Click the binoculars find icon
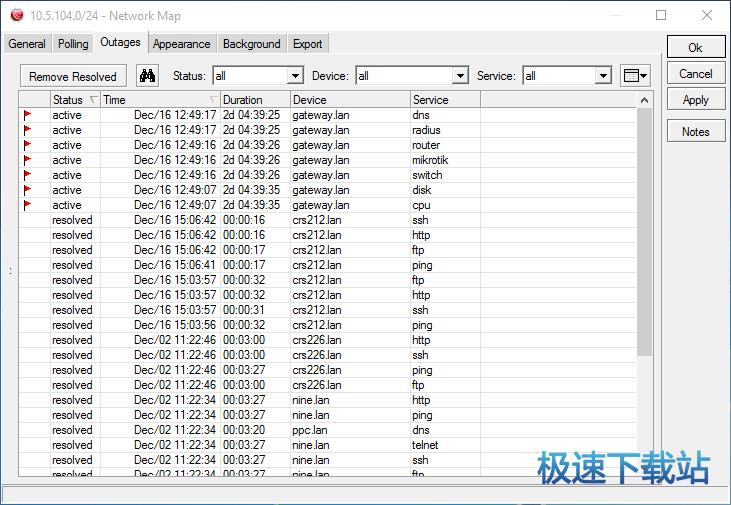 click(148, 76)
